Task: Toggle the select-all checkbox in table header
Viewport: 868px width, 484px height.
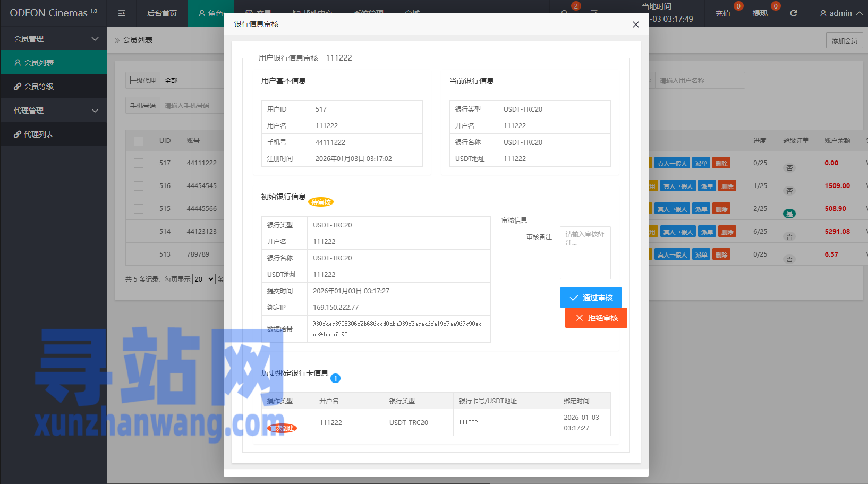Action: tap(139, 141)
